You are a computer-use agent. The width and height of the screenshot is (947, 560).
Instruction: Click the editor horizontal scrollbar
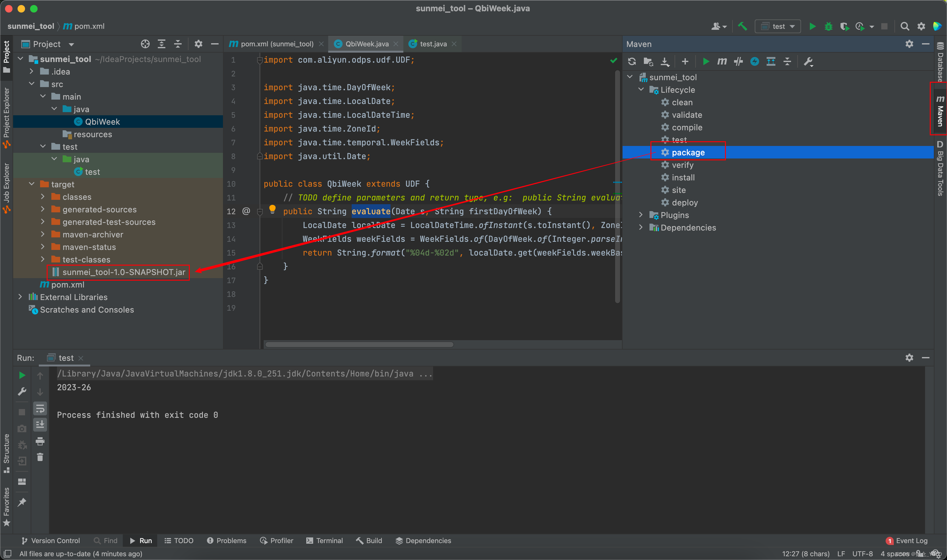tap(359, 344)
